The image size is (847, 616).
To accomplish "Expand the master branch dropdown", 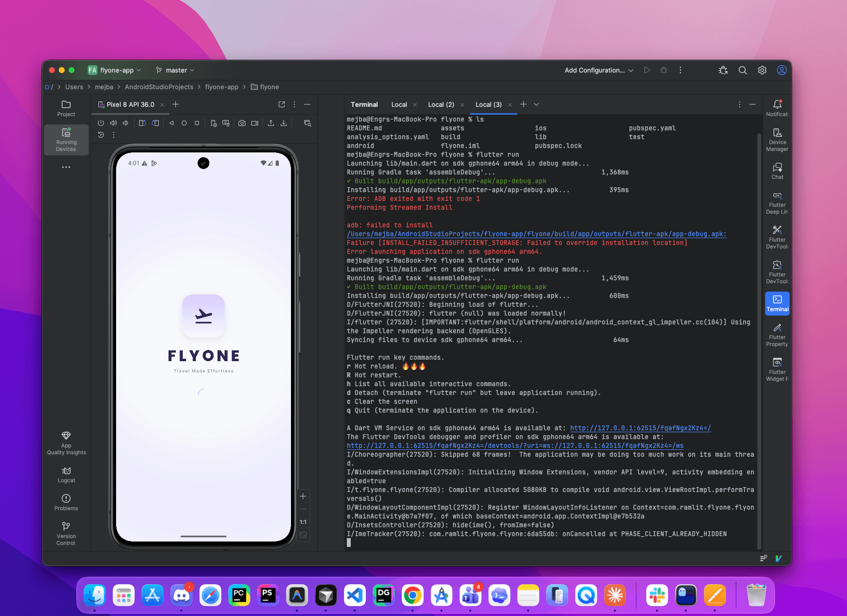I will (x=175, y=70).
